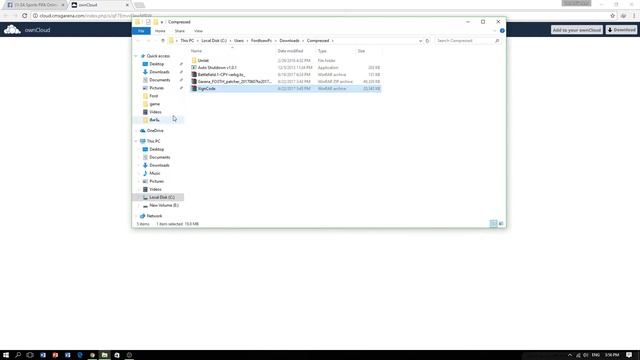Select OneDrive in the navigation pane
This screenshot has height=360, width=640.
(155, 131)
